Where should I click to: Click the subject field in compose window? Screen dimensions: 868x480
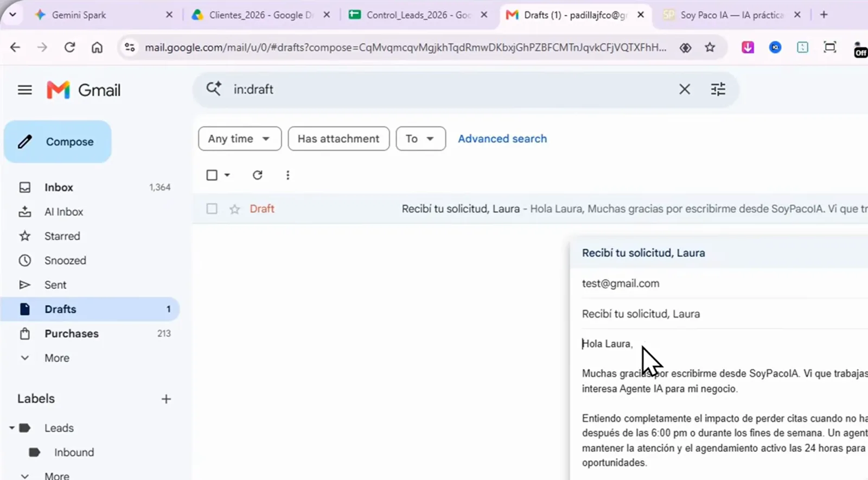(725, 314)
